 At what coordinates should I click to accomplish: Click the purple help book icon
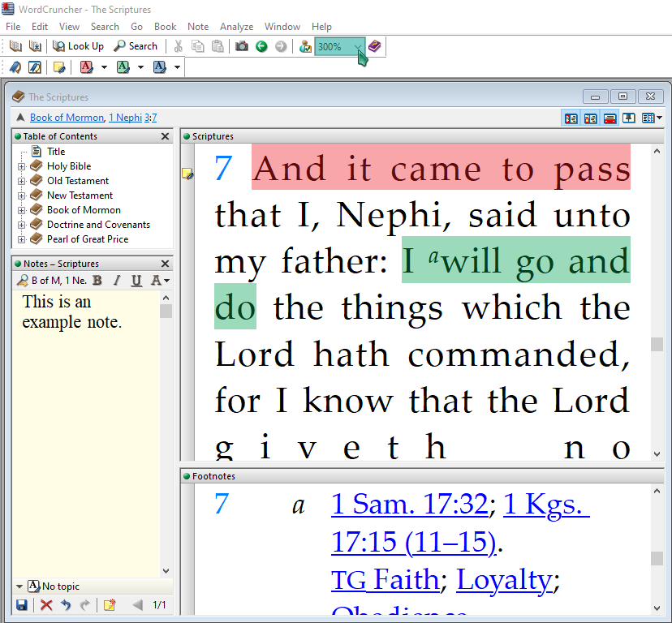click(x=375, y=46)
